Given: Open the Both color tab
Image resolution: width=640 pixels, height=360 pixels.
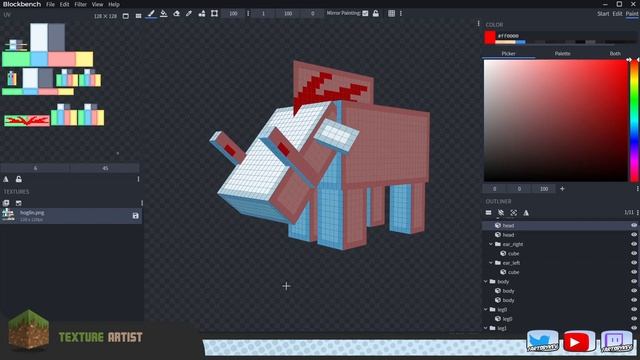Looking at the screenshot, I should pos(615,53).
